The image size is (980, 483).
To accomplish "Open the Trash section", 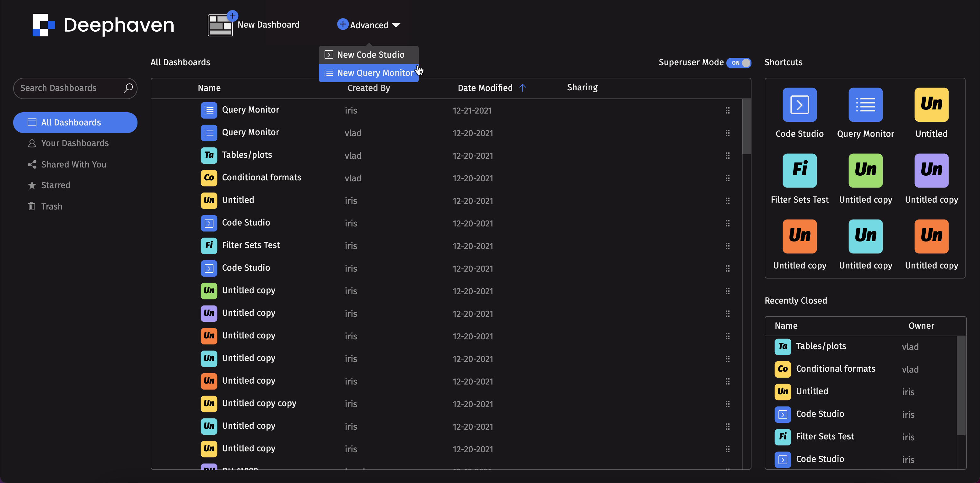I will [x=75, y=206].
